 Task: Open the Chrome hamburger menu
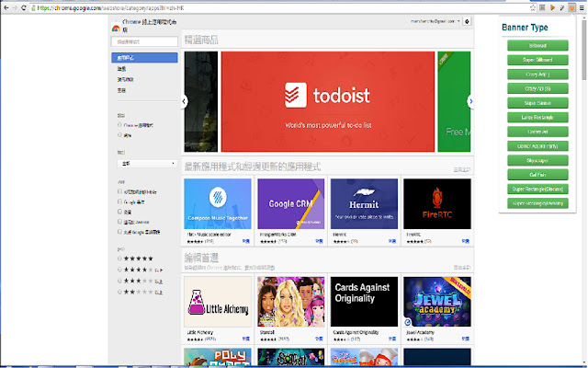(580, 7)
